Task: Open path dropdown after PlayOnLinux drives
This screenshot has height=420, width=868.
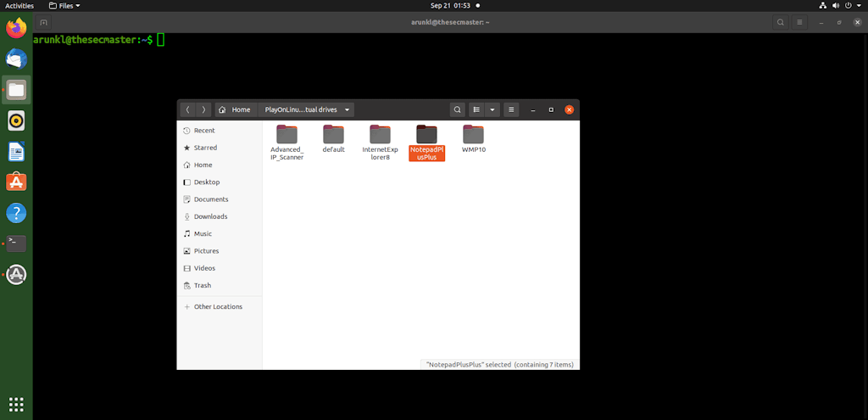Action: click(347, 109)
